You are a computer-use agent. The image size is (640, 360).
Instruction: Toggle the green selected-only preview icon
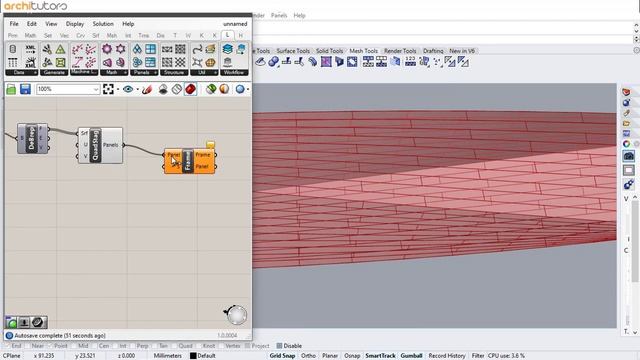pos(211,89)
